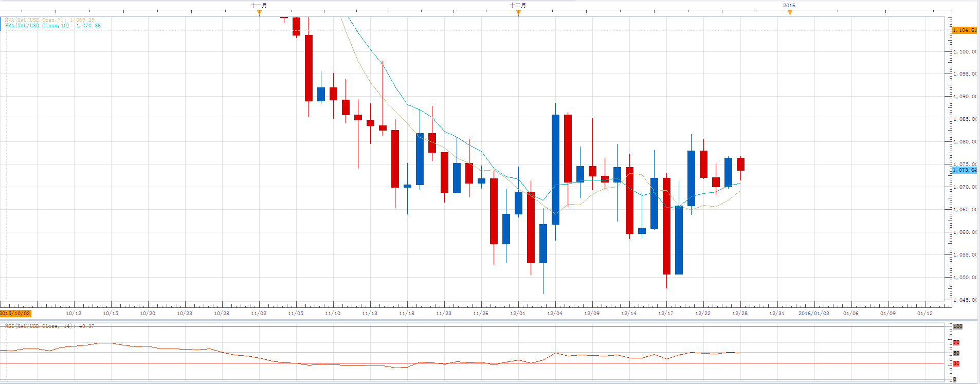Click the orange November month marker triangle
Screen dimensions: 980x384
pyautogui.click(x=259, y=13)
